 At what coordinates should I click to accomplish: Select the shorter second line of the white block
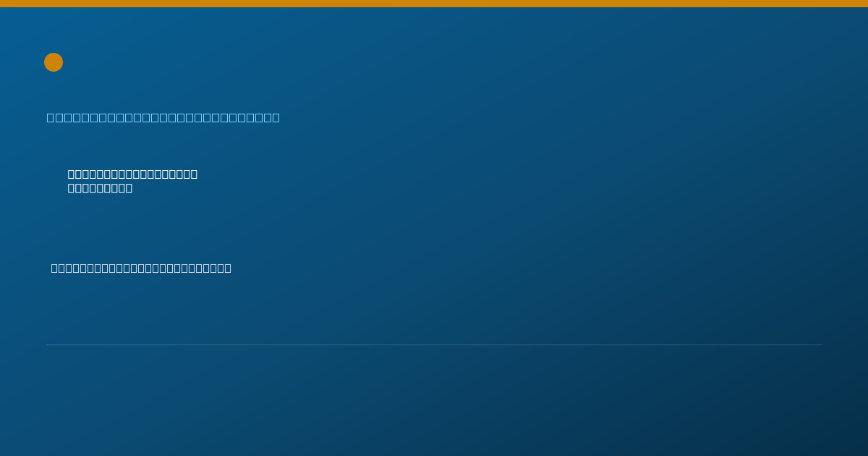100,187
